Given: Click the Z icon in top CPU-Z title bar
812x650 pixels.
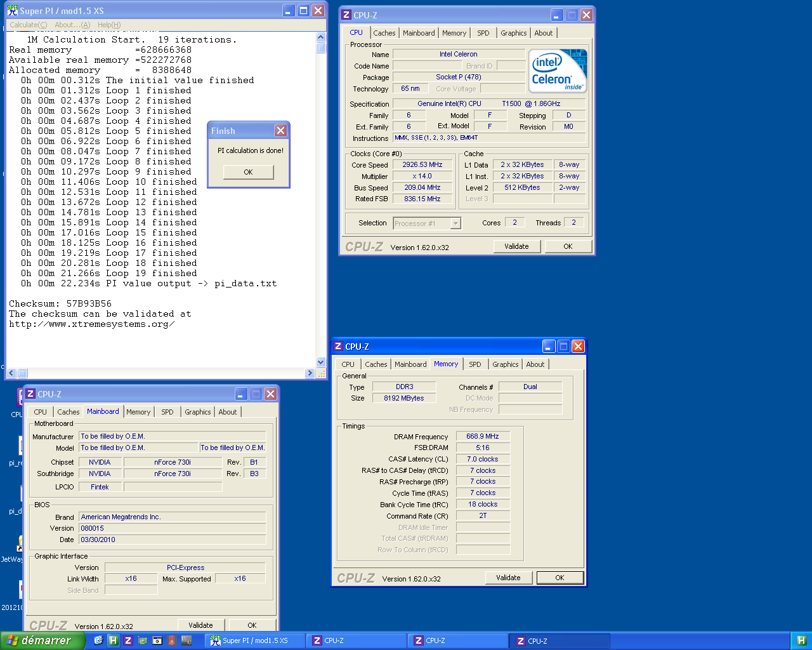Looking at the screenshot, I should click(346, 15).
